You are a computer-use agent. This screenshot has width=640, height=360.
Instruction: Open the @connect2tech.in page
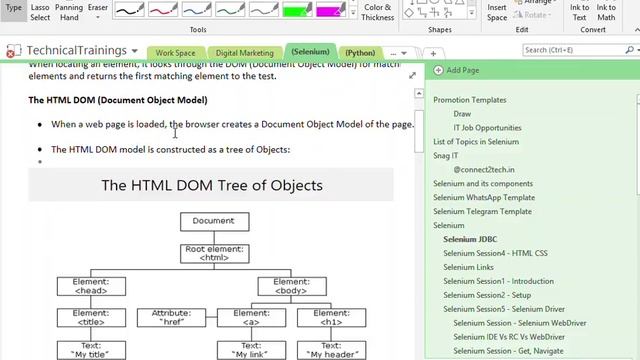pos(484,169)
